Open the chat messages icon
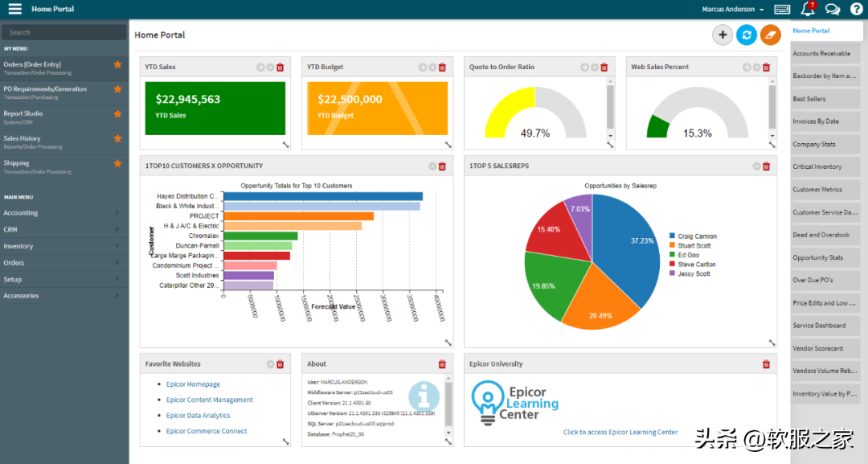This screenshot has width=868, height=464. click(833, 10)
